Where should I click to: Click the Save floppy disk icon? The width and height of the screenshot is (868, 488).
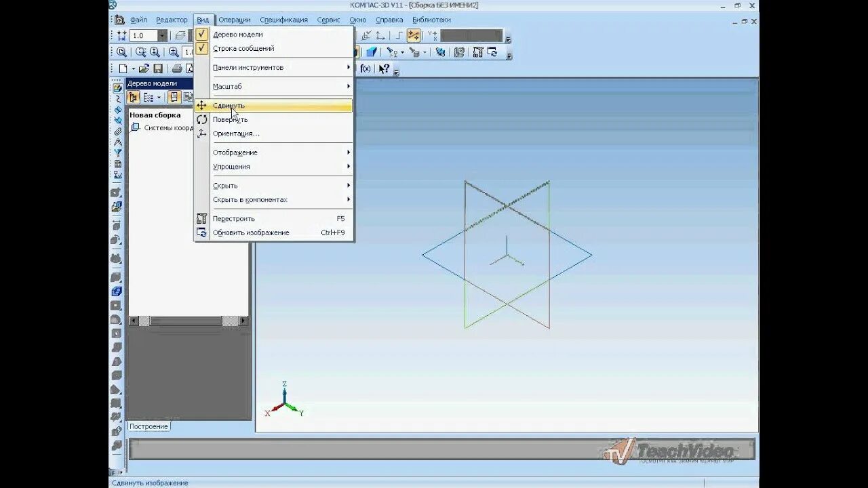[x=158, y=68]
